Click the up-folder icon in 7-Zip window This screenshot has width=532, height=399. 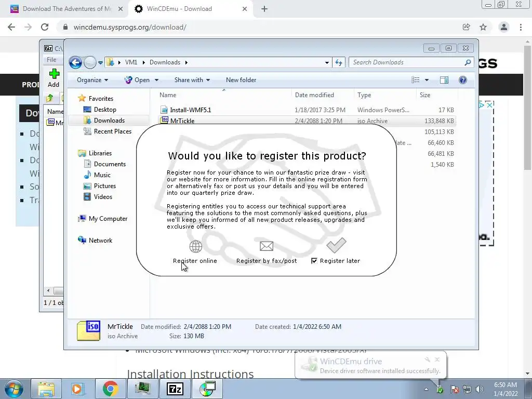click(x=49, y=98)
